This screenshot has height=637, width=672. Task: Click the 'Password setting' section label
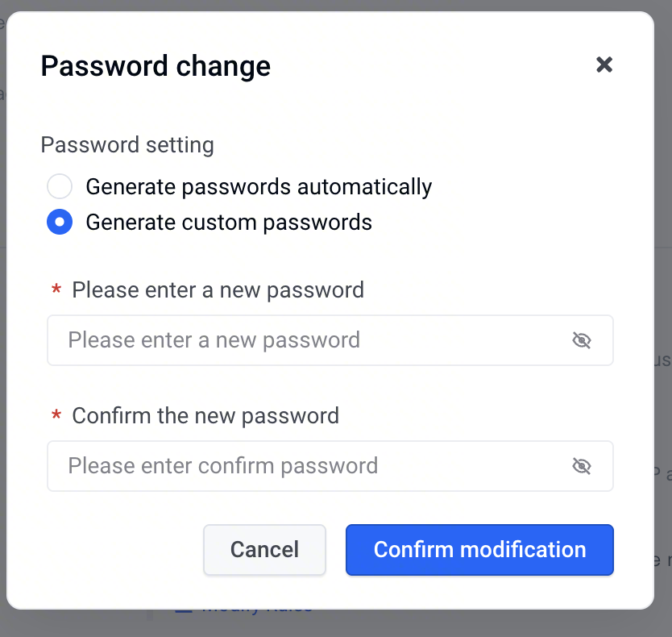[x=127, y=144]
